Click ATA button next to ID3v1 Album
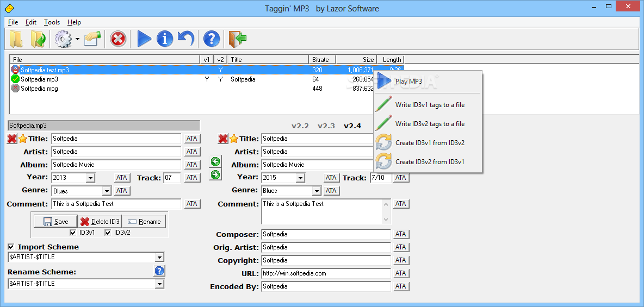Image resolution: width=644 pixels, height=307 pixels. coord(192,165)
